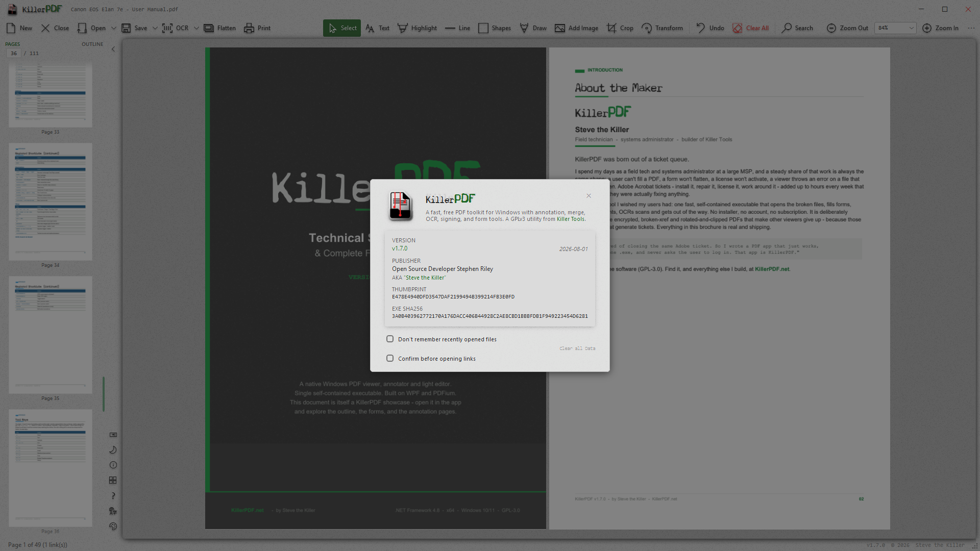Click the thumbprint hash text
The image size is (980, 551).
tap(453, 297)
